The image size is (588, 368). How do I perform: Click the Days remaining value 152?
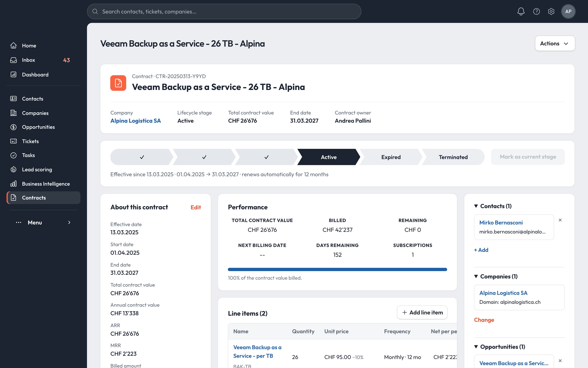pyautogui.click(x=337, y=255)
